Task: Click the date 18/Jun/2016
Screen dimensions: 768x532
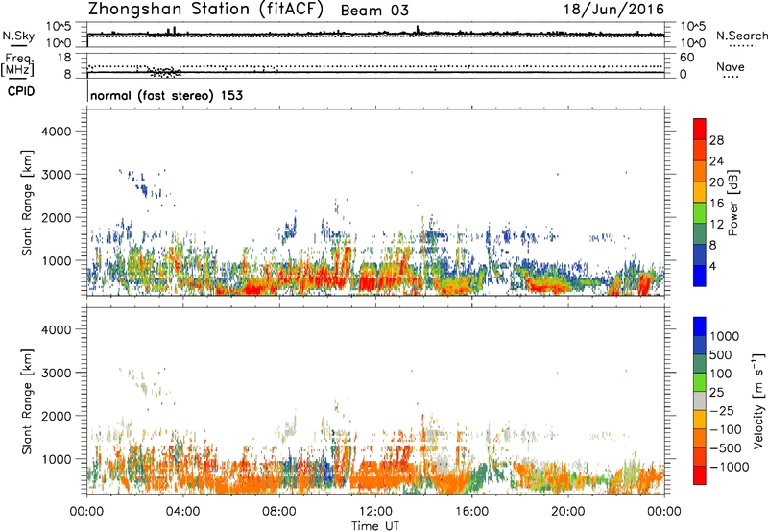Action: (x=613, y=10)
